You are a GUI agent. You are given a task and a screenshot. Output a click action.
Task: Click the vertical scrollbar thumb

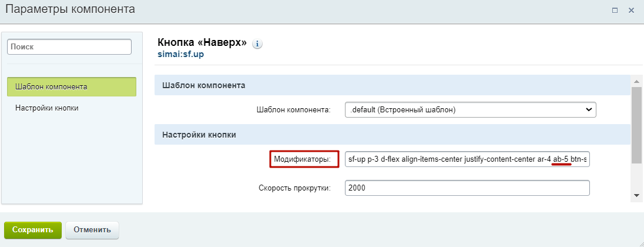(x=636, y=123)
